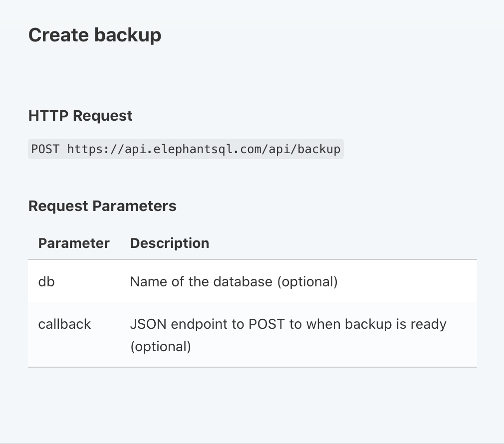Click the Request Parameters subheading
The image size is (504, 444).
(x=102, y=206)
